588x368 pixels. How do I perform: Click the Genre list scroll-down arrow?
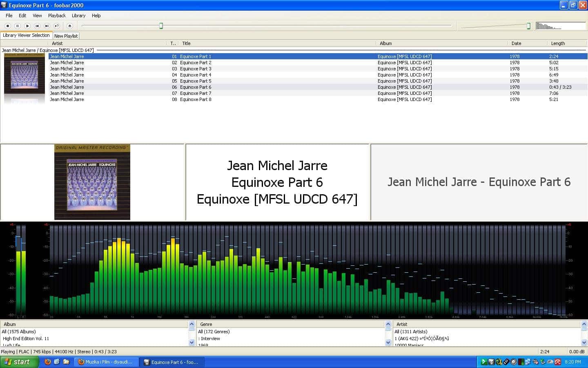(388, 343)
